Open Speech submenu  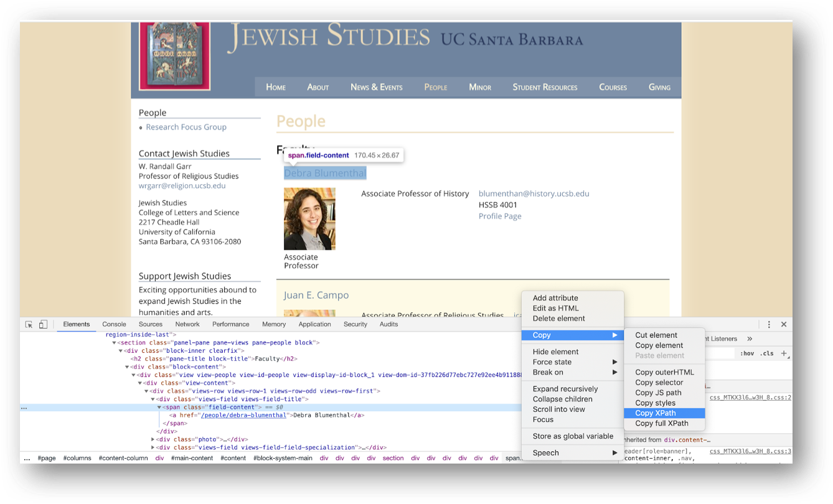click(x=572, y=453)
